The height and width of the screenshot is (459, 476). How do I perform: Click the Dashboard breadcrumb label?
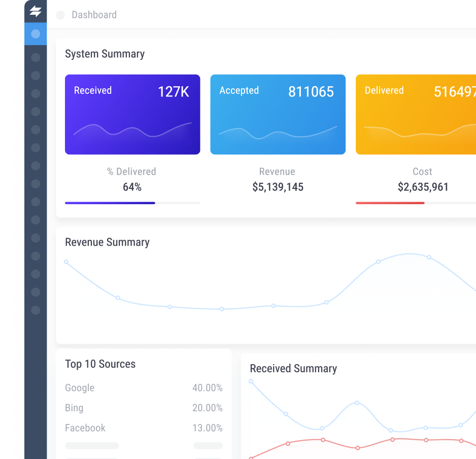tap(94, 15)
